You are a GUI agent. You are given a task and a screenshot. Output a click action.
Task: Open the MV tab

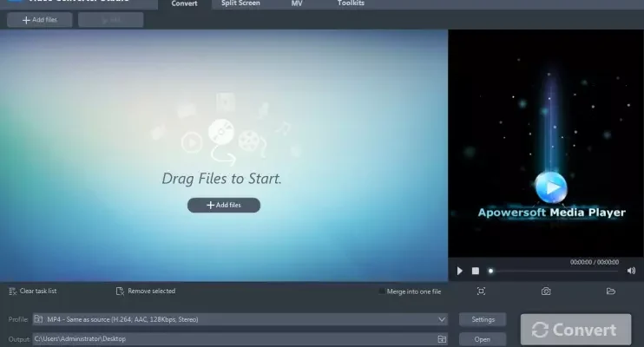(x=297, y=3)
